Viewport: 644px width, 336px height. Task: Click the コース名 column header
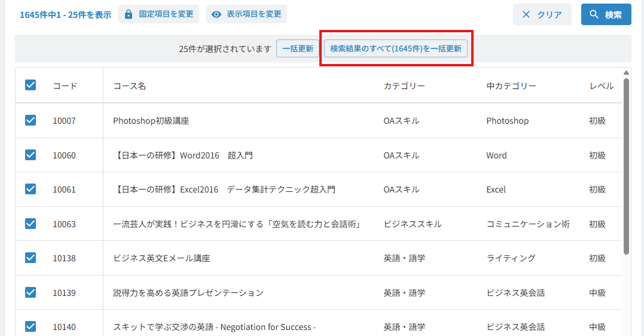(x=129, y=86)
